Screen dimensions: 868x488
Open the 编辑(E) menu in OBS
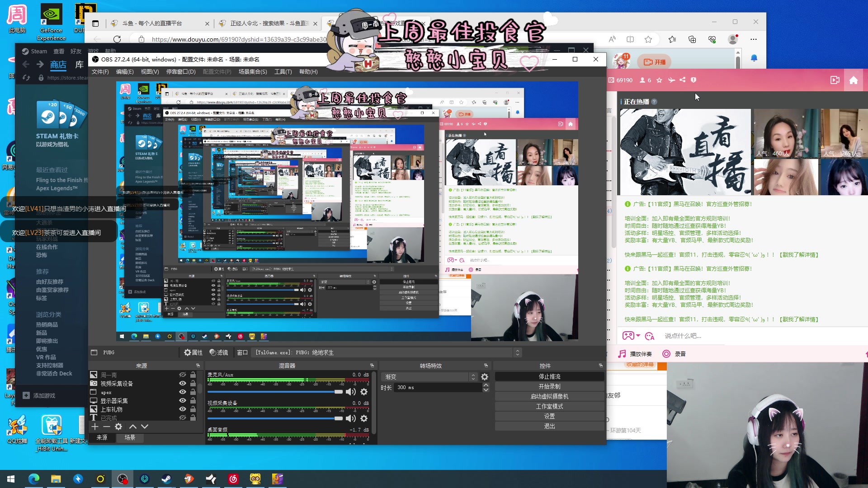point(125,72)
